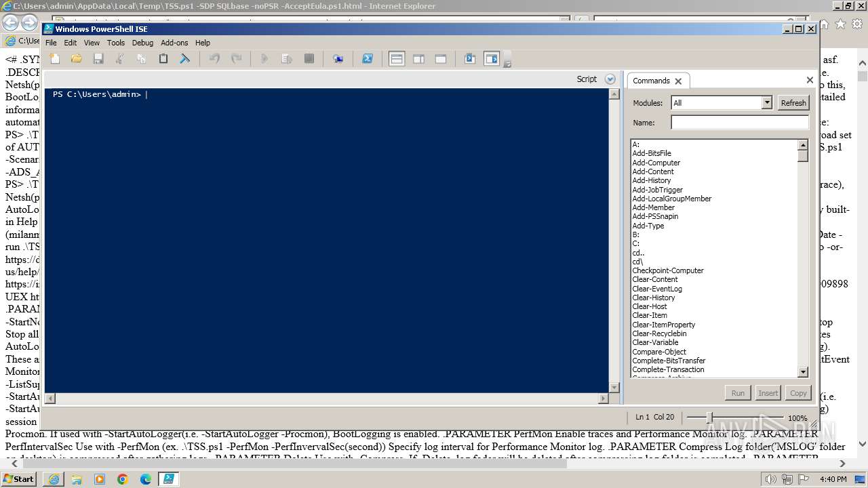Select Clear-Recyclebin command
The image size is (868, 488).
point(659,333)
